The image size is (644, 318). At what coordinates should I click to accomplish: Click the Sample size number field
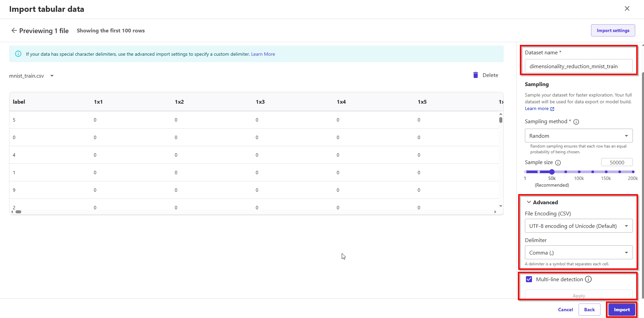(x=617, y=162)
